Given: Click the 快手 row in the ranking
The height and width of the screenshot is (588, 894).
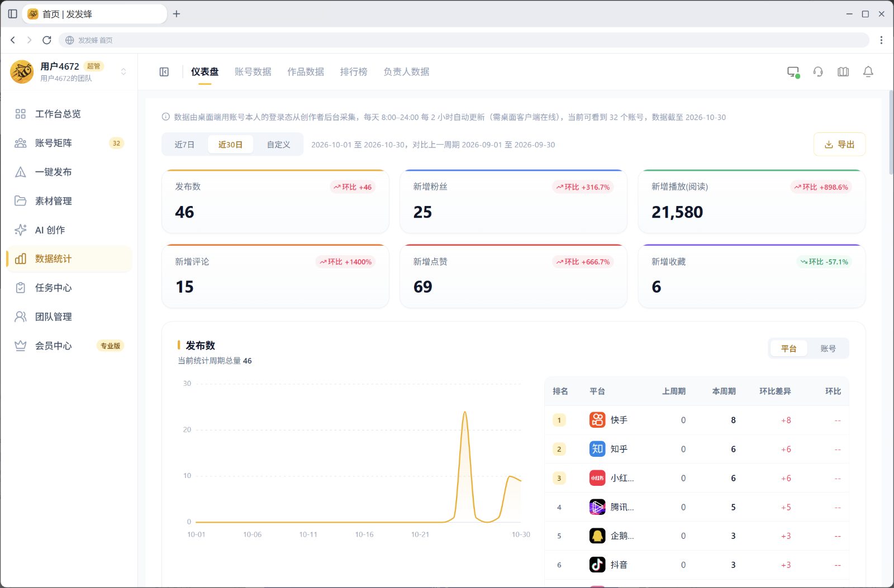Looking at the screenshot, I should (697, 420).
